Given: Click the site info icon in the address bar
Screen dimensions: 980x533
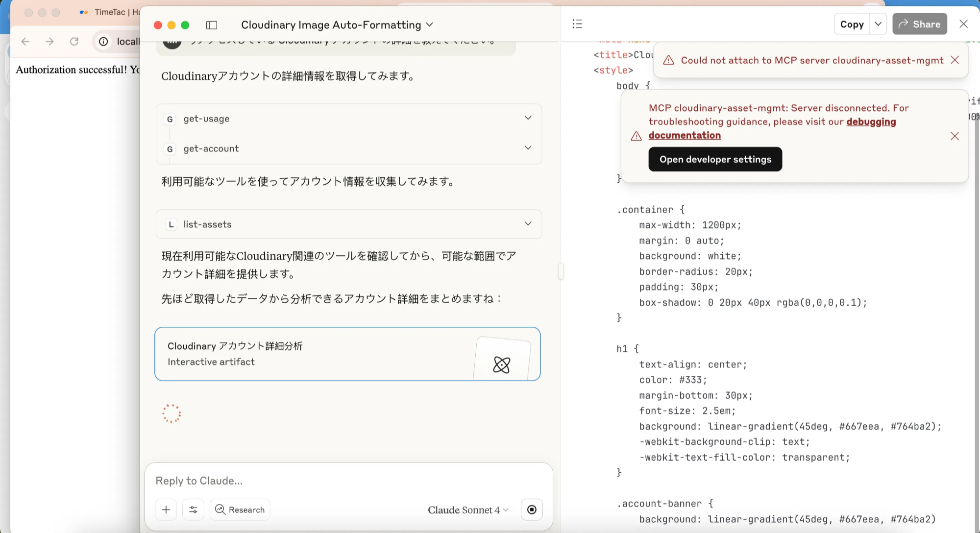Looking at the screenshot, I should (103, 42).
